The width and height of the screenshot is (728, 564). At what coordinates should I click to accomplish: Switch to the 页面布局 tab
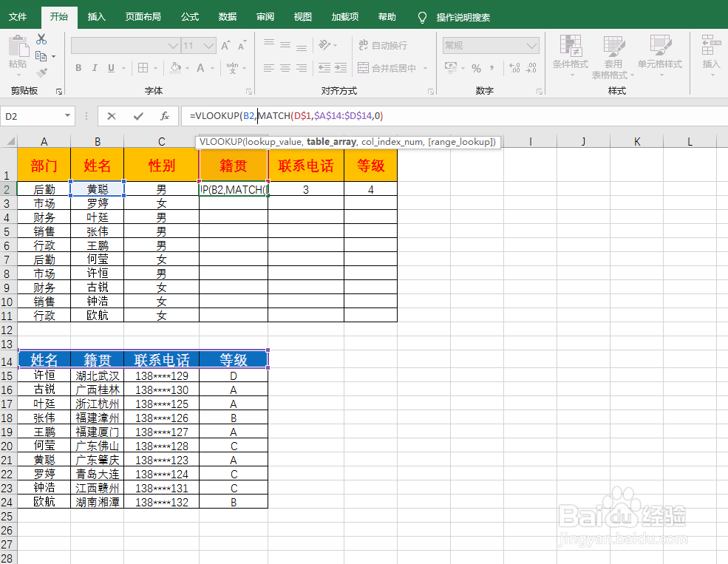143,17
